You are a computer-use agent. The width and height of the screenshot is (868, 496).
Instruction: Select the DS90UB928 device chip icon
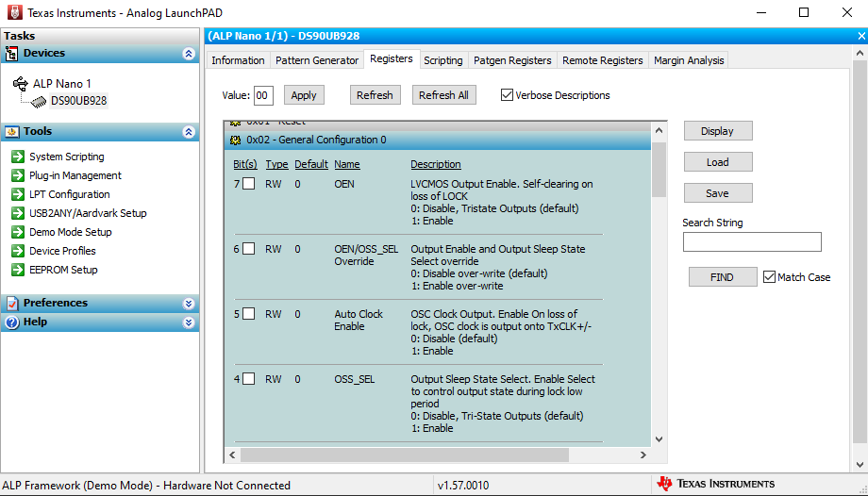click(x=37, y=101)
